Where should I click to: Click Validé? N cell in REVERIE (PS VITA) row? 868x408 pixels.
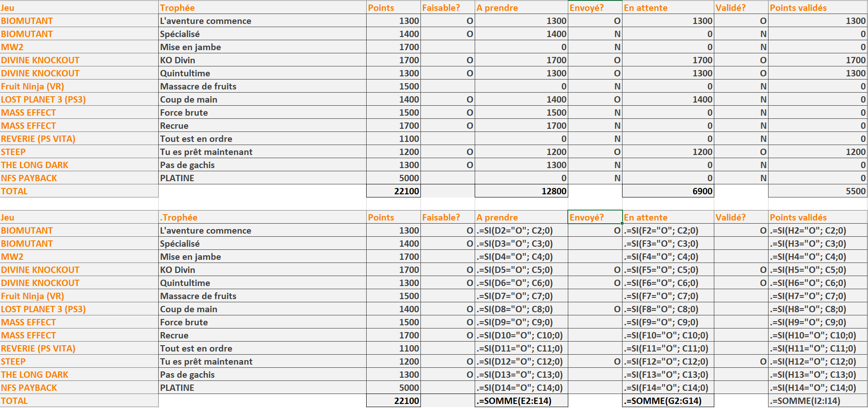tap(741, 139)
